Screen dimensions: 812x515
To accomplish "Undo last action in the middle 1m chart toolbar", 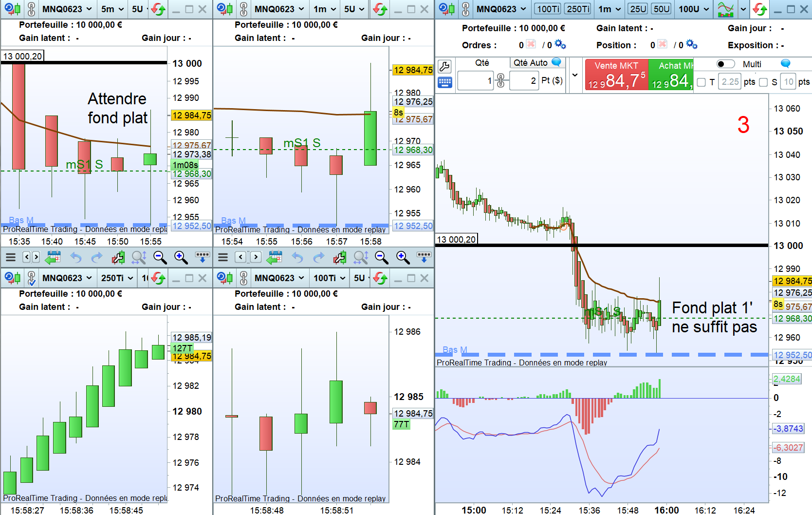I will 297,257.
